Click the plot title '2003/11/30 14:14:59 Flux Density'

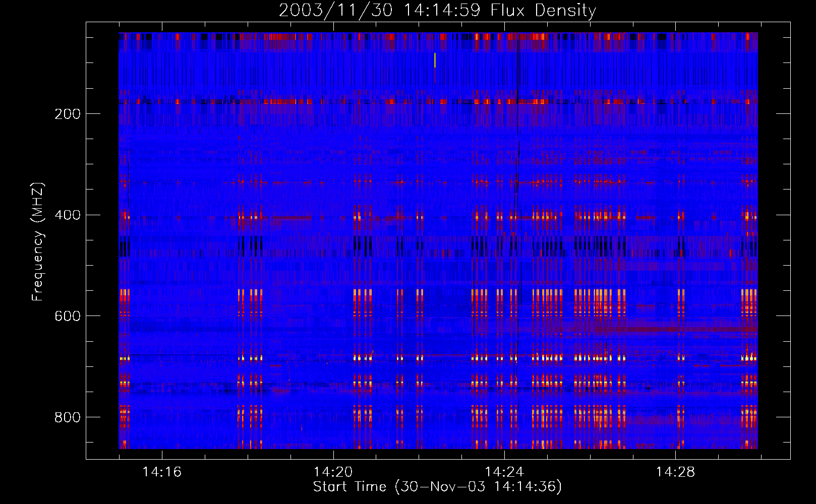coord(437,10)
